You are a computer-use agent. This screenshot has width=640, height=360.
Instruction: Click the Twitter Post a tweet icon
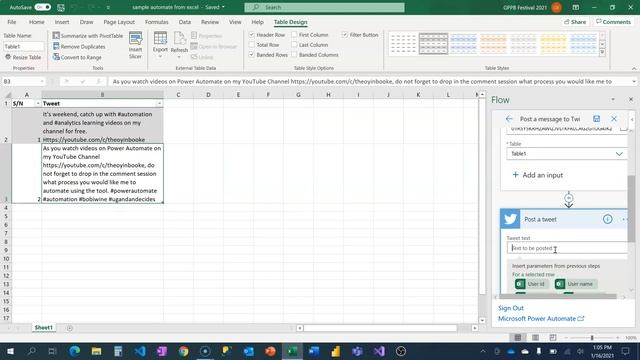[510, 219]
